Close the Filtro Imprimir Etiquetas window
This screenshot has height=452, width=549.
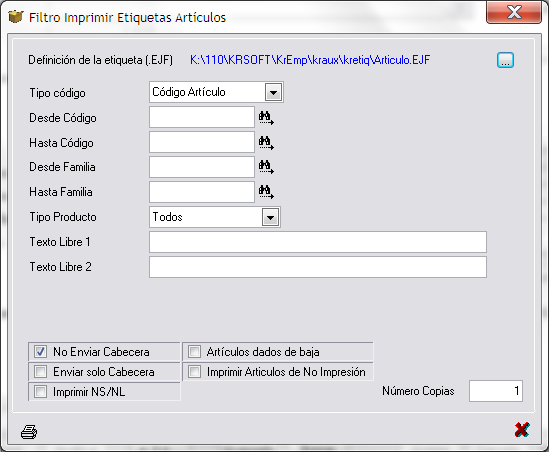[514, 13]
